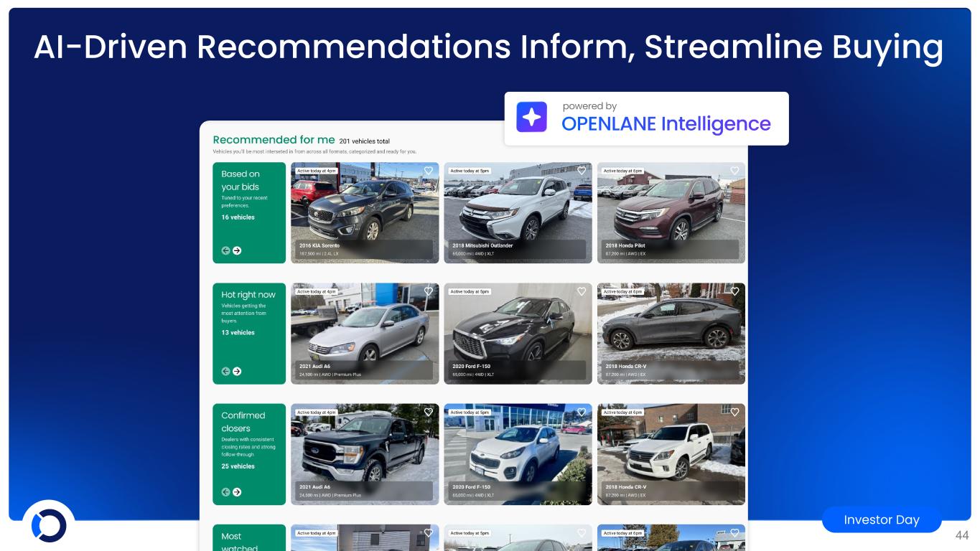Open the blue Ford pickup truck listing
The height and width of the screenshot is (551, 980).
pos(364,445)
